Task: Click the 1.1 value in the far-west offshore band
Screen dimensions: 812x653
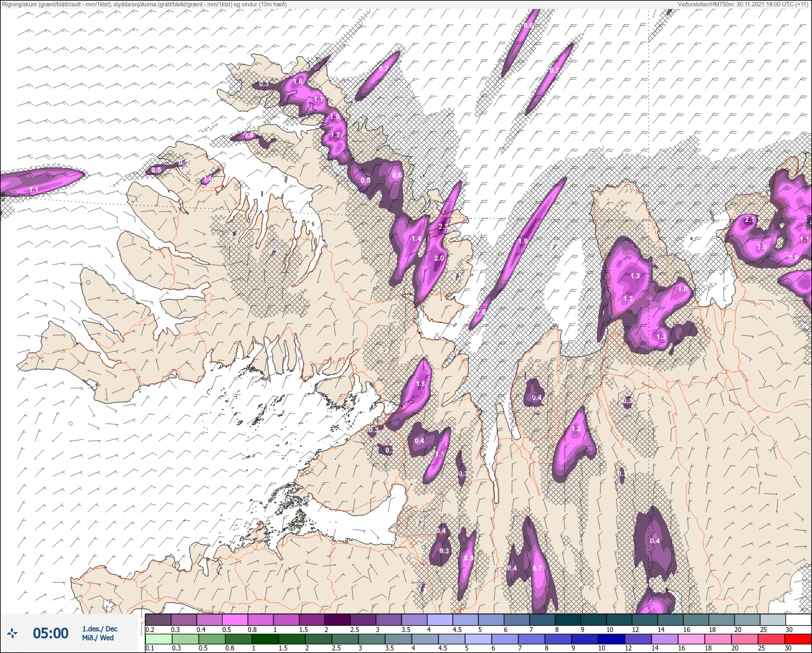Action: coord(34,190)
